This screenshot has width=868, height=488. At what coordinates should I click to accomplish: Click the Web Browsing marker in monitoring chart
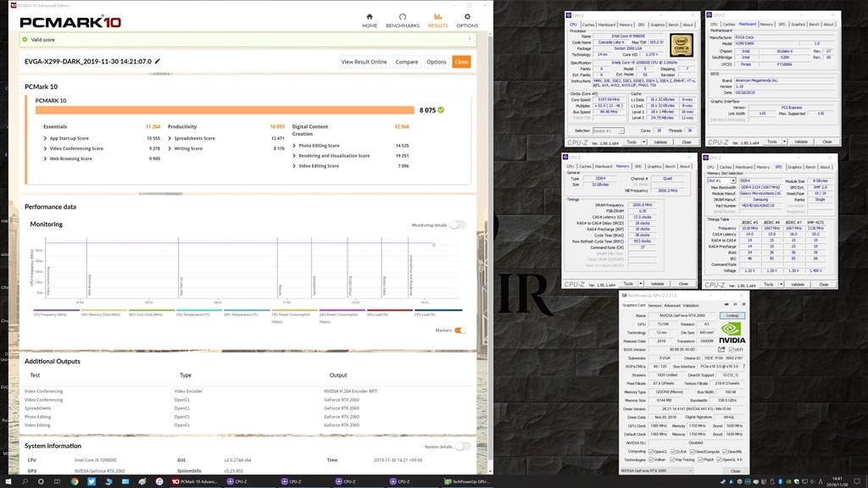pyautogui.click(x=87, y=269)
